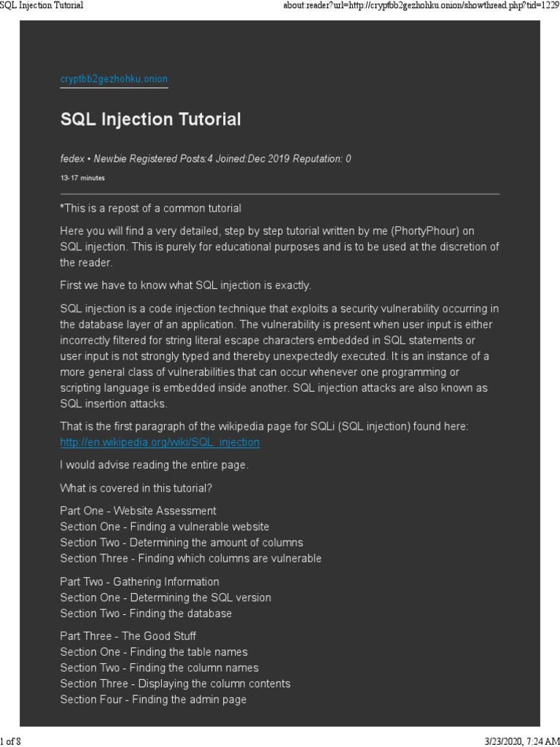
Task: Open the cryptbb2gezhohku.onion site link
Action: (x=114, y=80)
